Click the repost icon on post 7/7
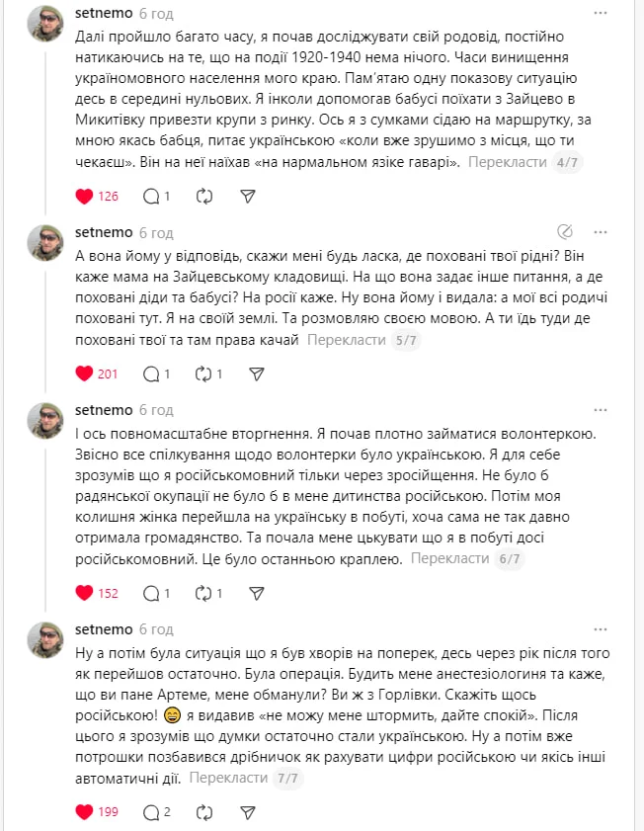The height and width of the screenshot is (831, 644). [204, 812]
